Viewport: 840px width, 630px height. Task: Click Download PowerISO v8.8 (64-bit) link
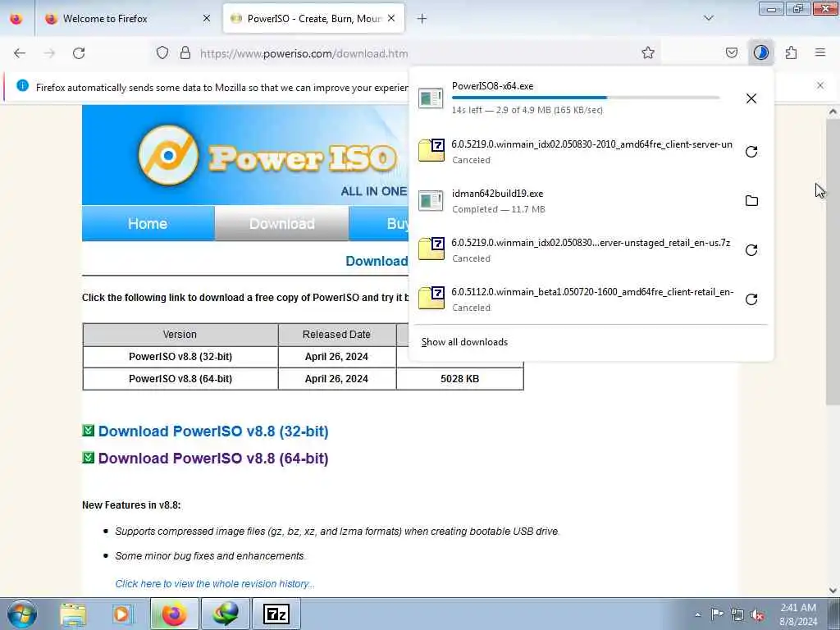pos(213,459)
